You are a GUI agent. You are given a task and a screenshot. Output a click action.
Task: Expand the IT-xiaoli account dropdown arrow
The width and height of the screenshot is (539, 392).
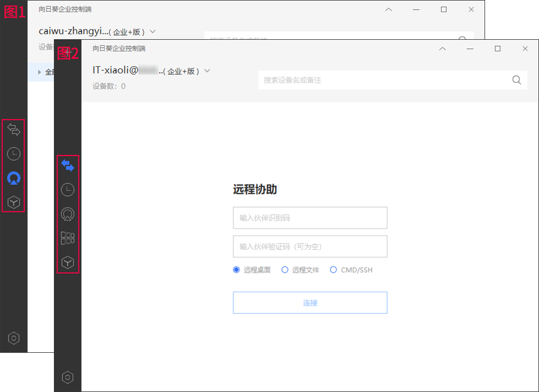pyautogui.click(x=207, y=70)
